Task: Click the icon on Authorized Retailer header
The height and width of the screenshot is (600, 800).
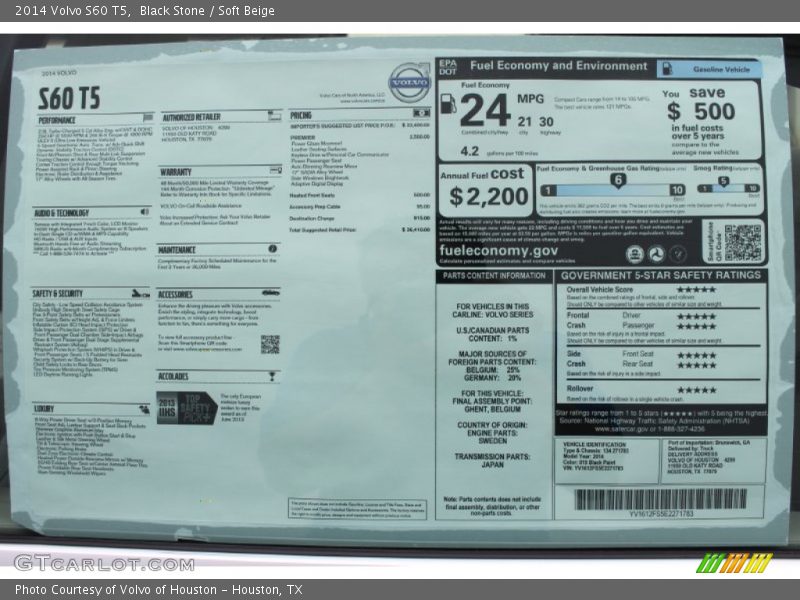Action: point(274,116)
